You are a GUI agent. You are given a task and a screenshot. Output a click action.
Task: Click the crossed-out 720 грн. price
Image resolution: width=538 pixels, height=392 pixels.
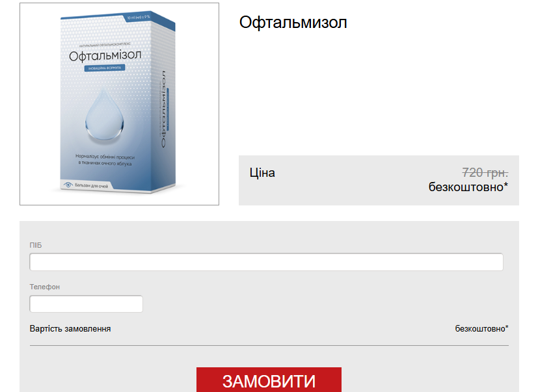[485, 172]
